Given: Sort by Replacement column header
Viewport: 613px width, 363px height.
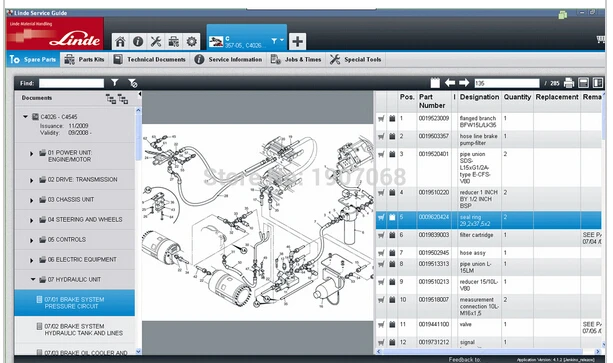Looking at the screenshot, I should 557,97.
